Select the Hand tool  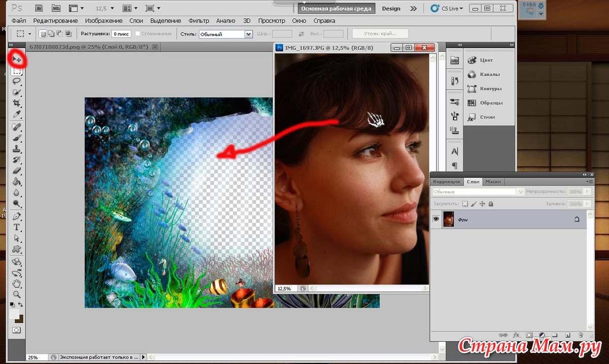(17, 283)
